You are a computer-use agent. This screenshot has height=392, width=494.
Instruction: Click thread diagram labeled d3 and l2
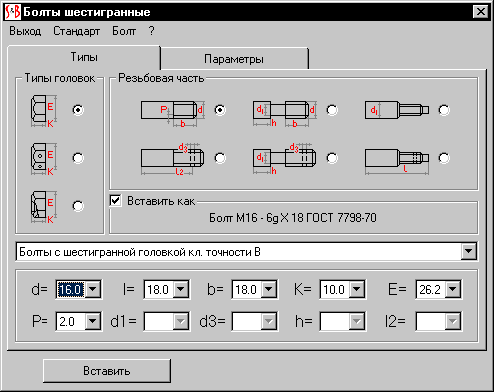(x=173, y=159)
